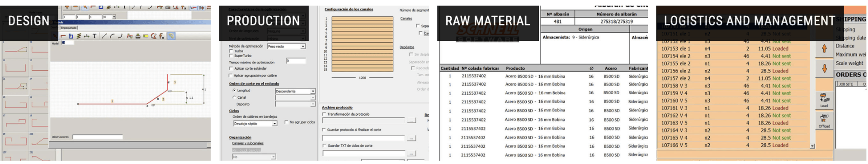Viewport: 868px width, 164px height.
Task: Select the red bend-shape tool in Design toolbar
Action: click(x=64, y=36)
